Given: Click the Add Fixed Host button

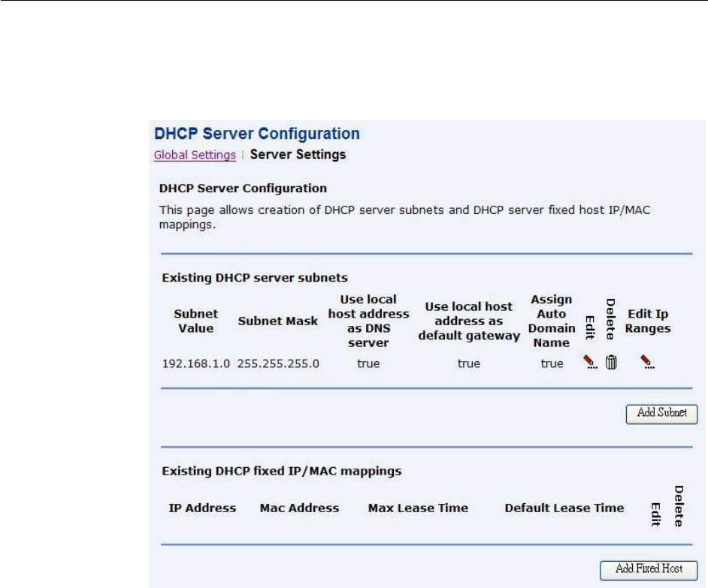Looking at the screenshot, I should tap(649, 571).
